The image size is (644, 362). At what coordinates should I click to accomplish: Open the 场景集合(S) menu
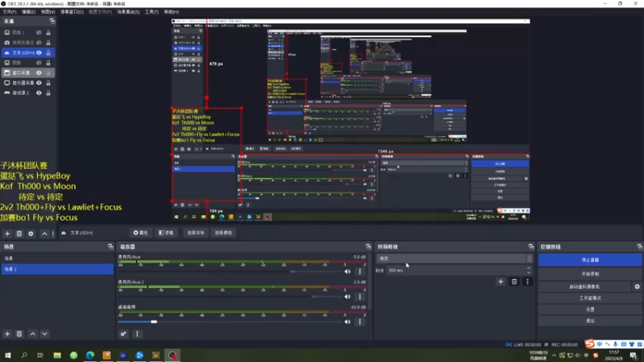pyautogui.click(x=128, y=12)
